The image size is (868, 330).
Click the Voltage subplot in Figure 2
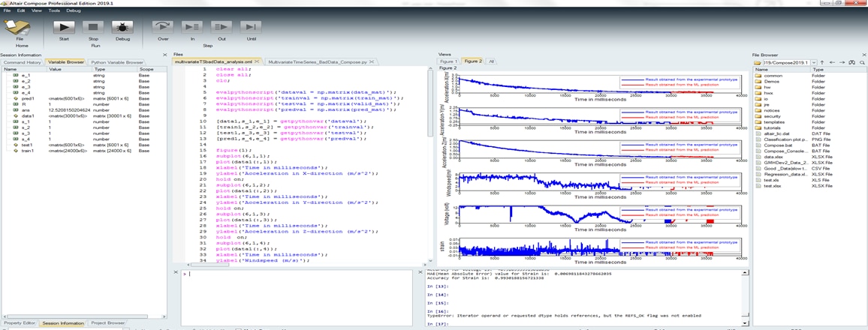(600, 214)
